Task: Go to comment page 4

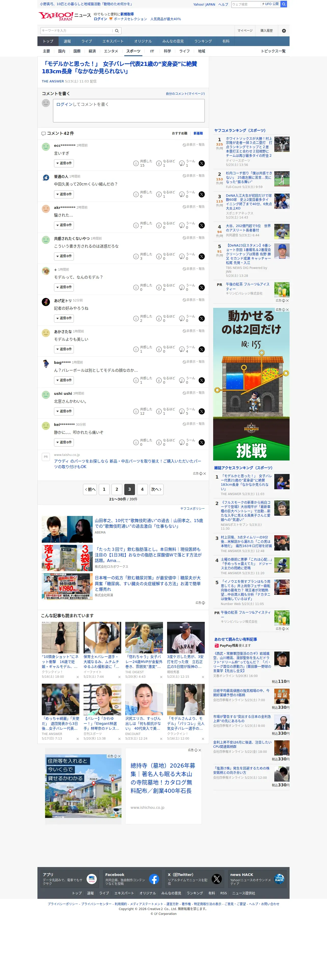Action: (x=142, y=490)
